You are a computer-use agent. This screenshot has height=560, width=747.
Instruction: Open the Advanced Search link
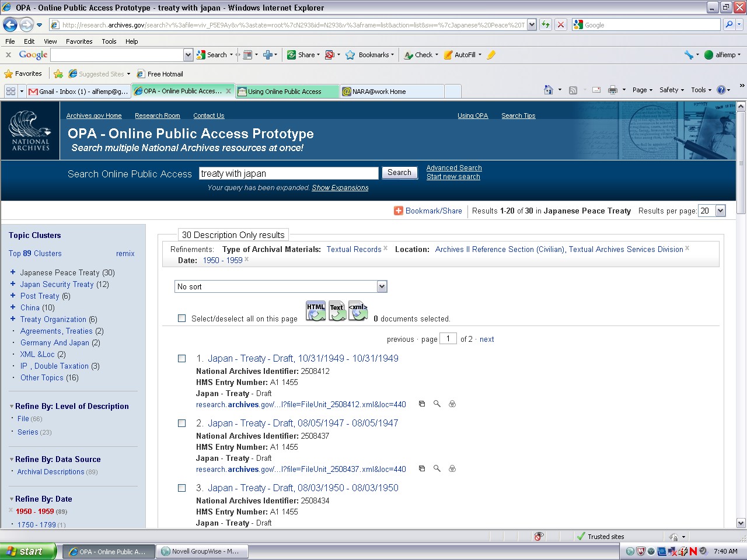[454, 168]
